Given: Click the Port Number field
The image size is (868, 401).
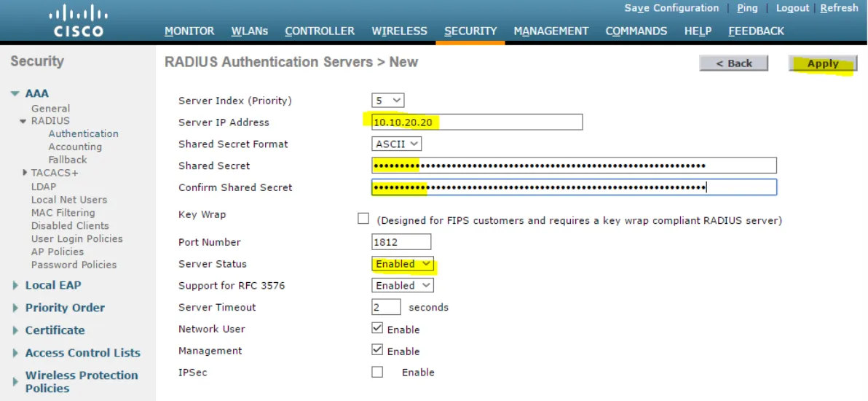Looking at the screenshot, I should click(x=401, y=242).
